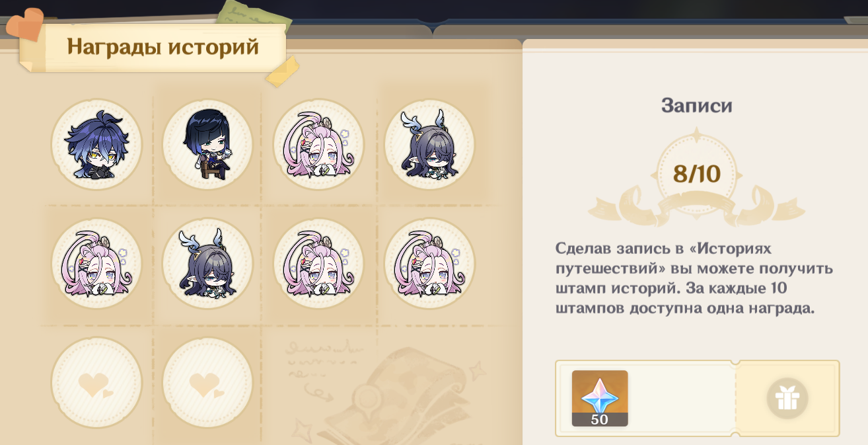868x445 pixels.
Task: Click the pink-haired character stamp in the top row
Action: click(x=318, y=145)
